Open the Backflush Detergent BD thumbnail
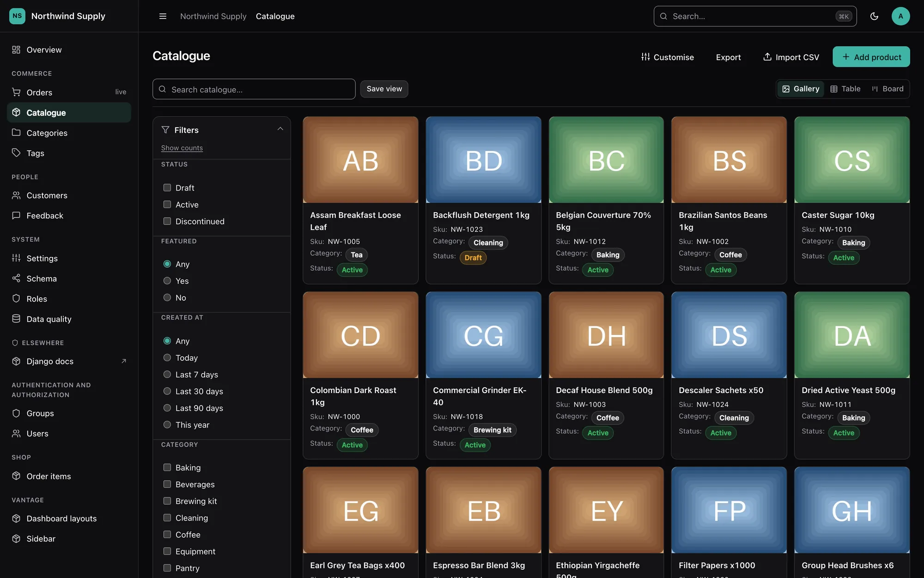This screenshot has width=924, height=578. tap(483, 160)
